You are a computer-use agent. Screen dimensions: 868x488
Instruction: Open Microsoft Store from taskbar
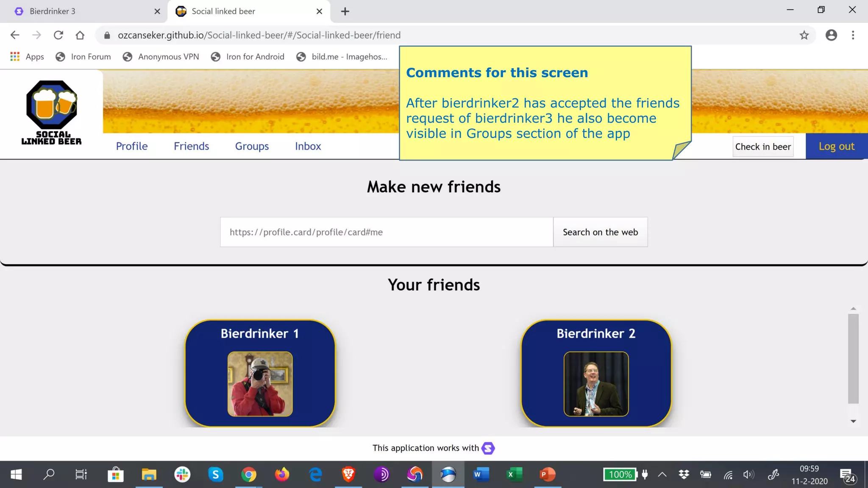(115, 474)
